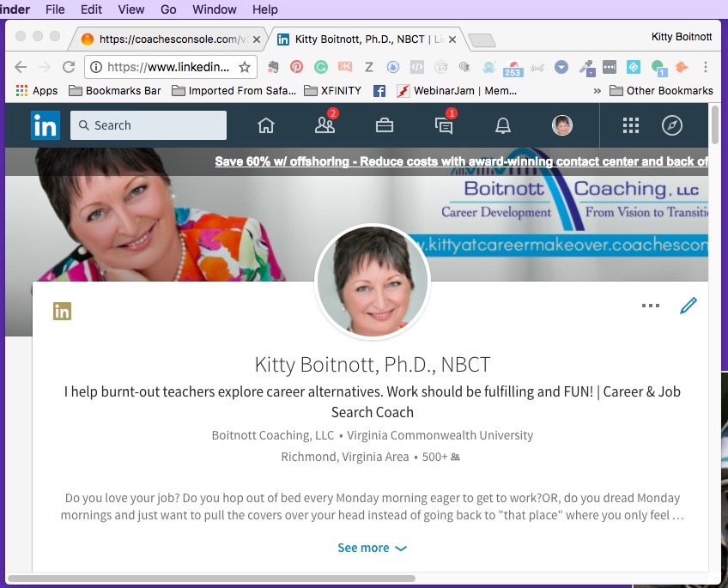Click the Z extension icon
This screenshot has height=588, width=728.
pyautogui.click(x=369, y=67)
